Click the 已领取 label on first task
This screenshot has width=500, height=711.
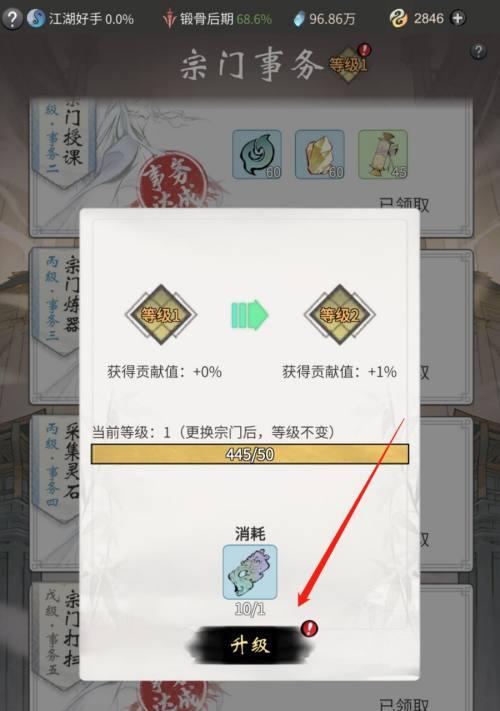[403, 205]
